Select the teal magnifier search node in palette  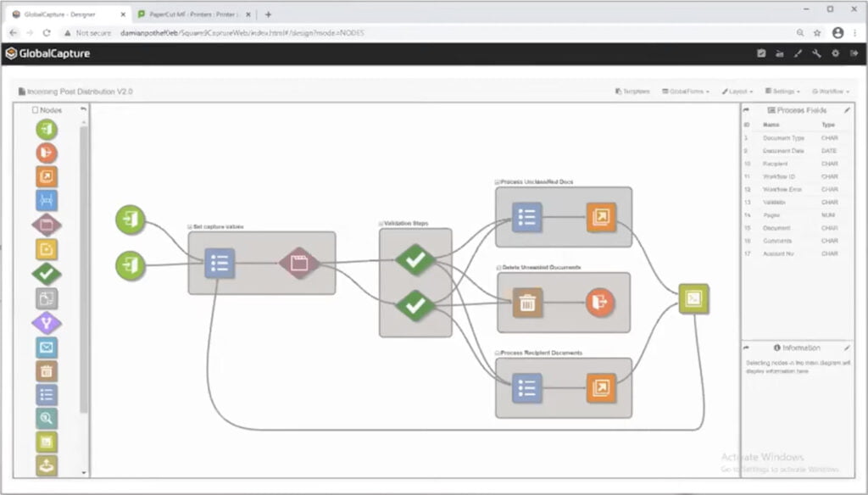47,418
